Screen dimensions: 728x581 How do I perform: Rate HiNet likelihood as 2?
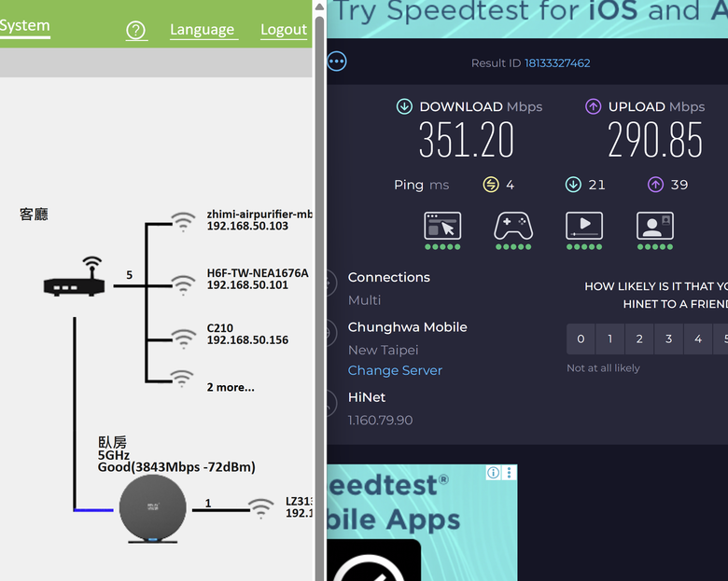coord(639,339)
